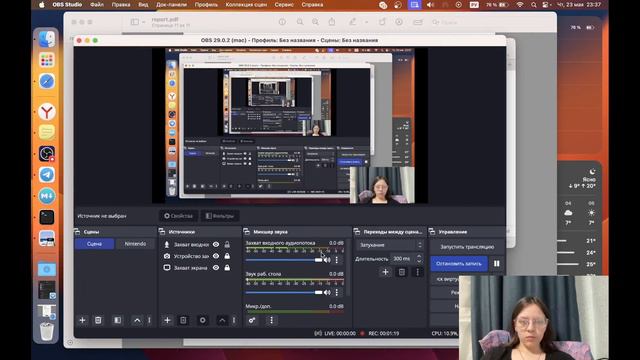Screen dimensions: 640x360
Task: Open Telegram from the Dock
Action: point(47,175)
